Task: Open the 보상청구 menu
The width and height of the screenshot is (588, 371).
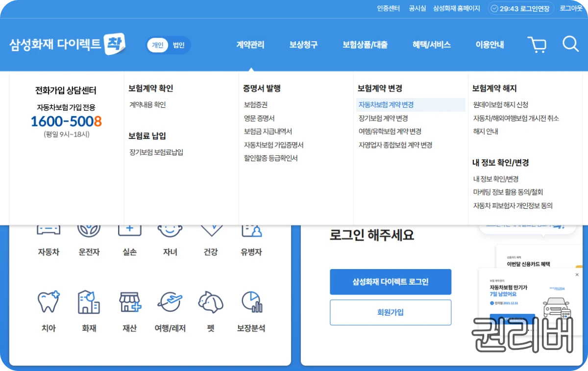Action: (303, 44)
